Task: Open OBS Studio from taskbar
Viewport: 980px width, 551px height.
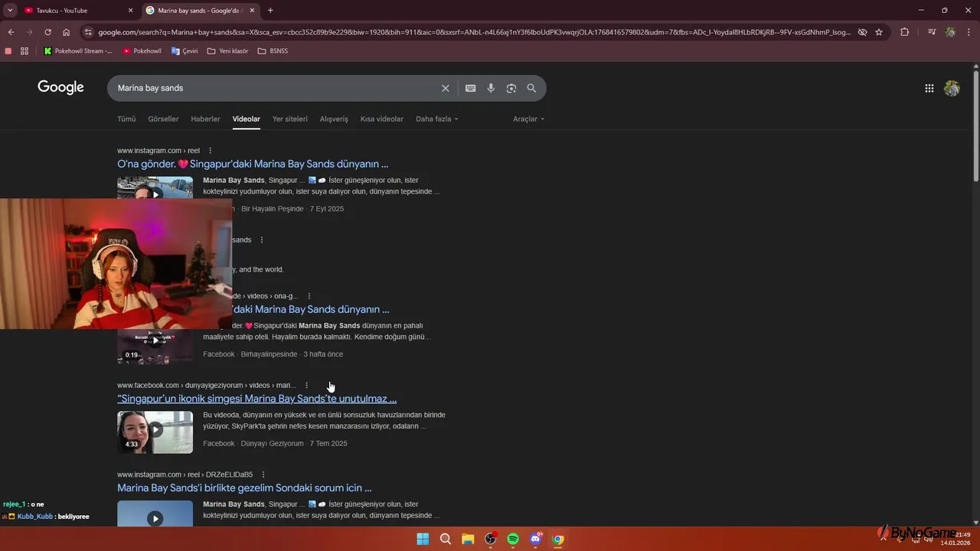Action: coord(491,540)
